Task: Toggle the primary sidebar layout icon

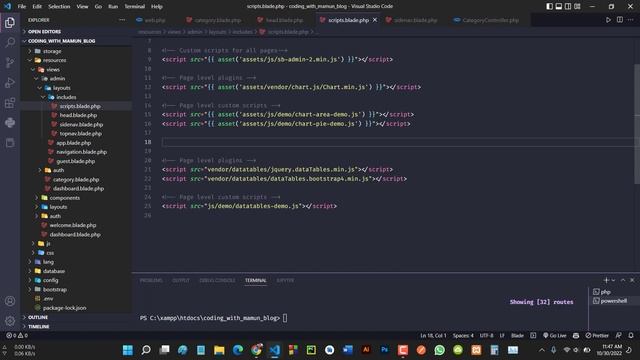Action: point(549,6)
